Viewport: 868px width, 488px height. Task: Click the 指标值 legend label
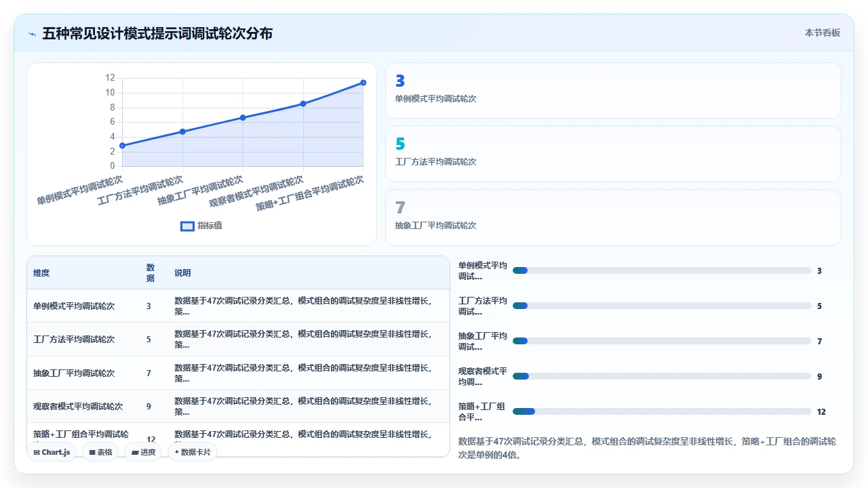pyautogui.click(x=210, y=226)
